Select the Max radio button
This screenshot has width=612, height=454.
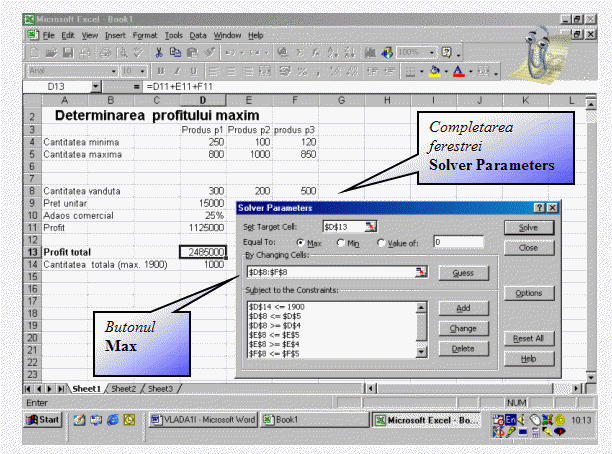pos(300,242)
